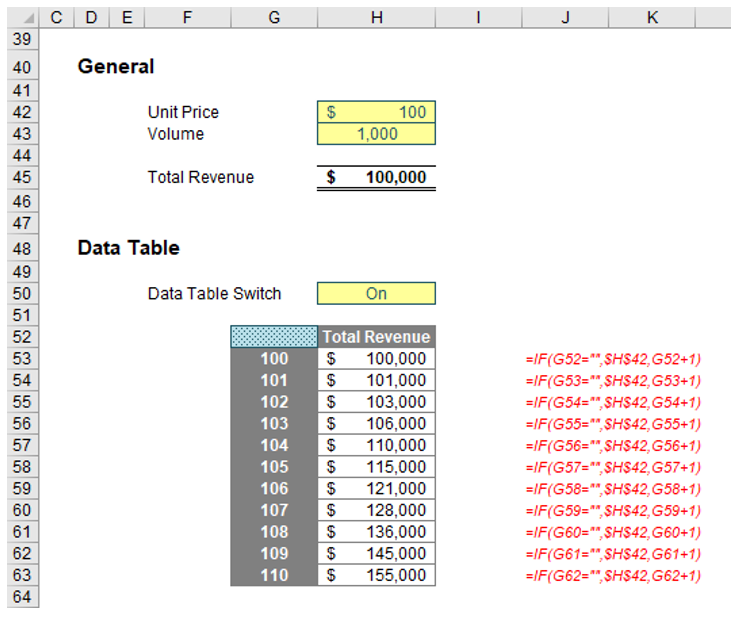Screen dimensions: 738x628
Task: Click the General section heading
Action: tap(116, 66)
